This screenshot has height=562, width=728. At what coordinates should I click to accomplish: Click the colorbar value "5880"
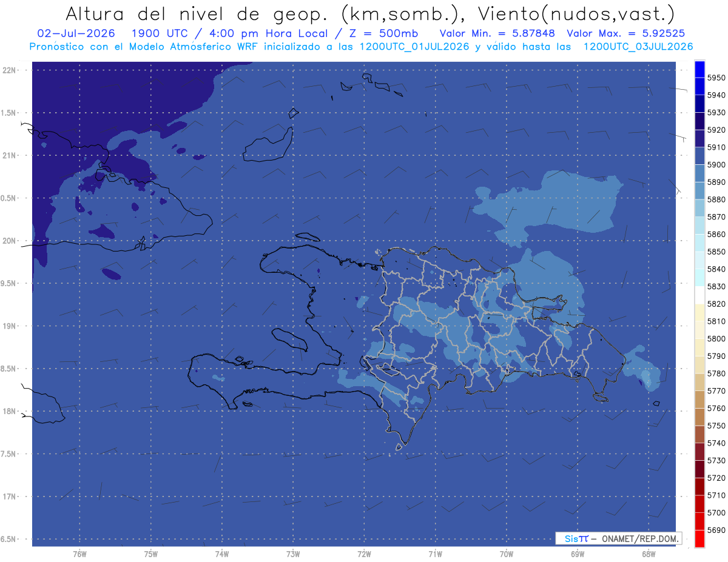[x=716, y=199]
